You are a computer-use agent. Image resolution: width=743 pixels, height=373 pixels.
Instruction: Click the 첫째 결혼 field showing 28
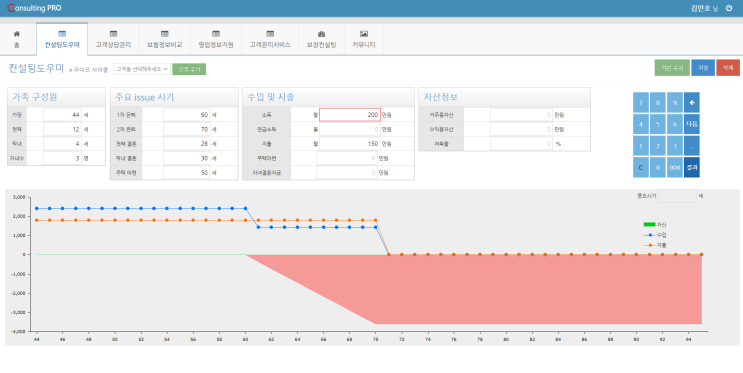click(187, 144)
